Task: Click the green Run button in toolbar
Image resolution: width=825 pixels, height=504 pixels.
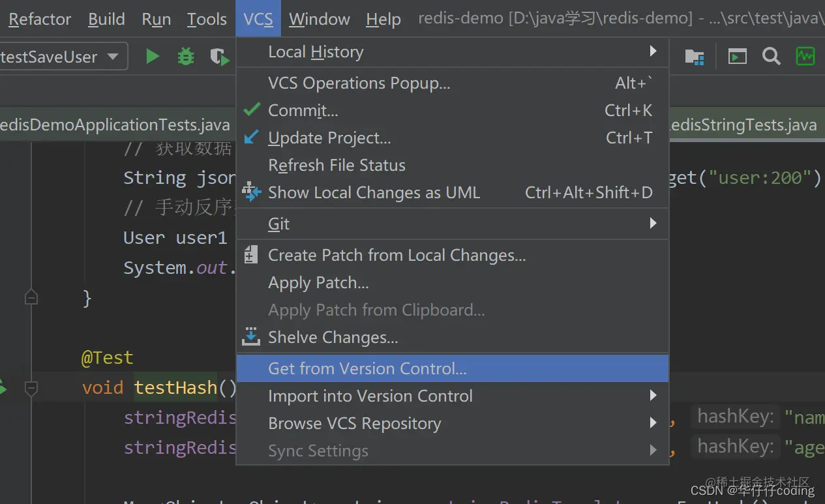Action: pos(153,57)
